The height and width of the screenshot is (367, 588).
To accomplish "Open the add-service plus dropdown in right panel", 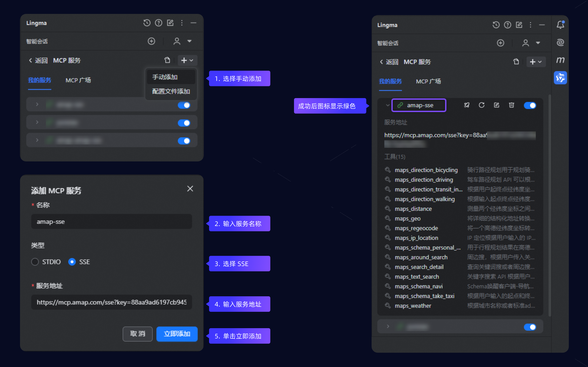I will click(536, 62).
